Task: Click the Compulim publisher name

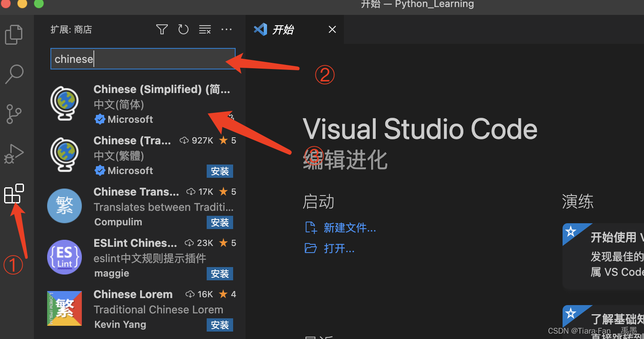Action: pyautogui.click(x=118, y=222)
